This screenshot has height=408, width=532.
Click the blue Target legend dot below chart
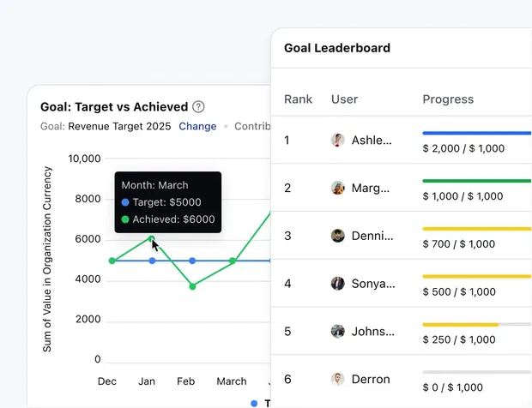click(254, 403)
